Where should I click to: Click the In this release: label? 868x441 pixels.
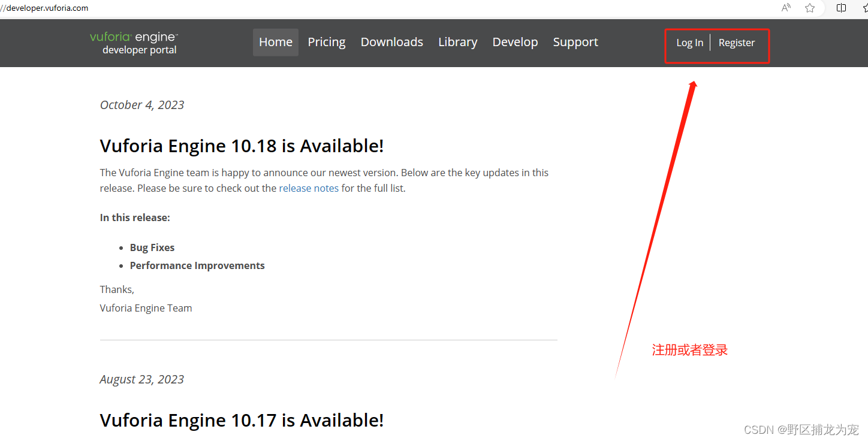135,218
